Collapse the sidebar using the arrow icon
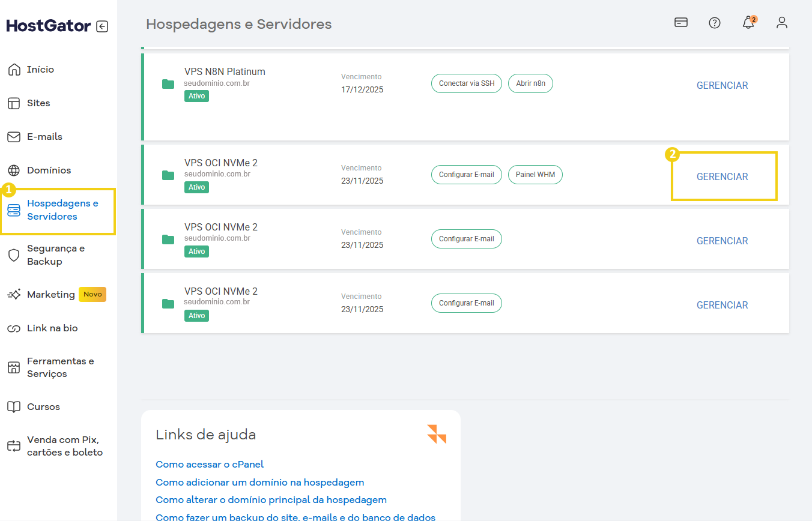Screen dimensions: 812x521 102,26
